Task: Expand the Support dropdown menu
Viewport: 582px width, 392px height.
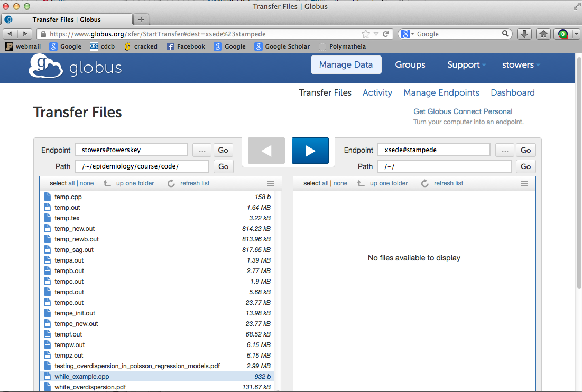Action: (467, 64)
